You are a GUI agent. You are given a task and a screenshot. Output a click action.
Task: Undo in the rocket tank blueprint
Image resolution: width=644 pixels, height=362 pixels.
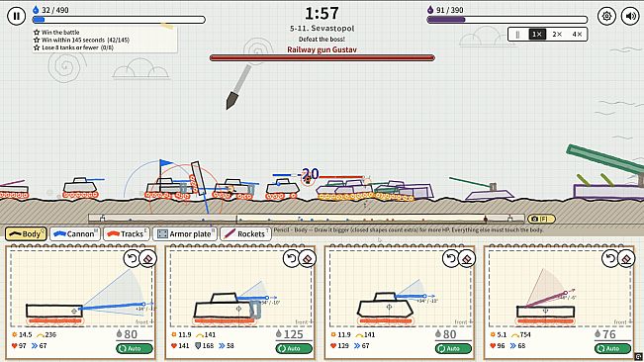[x=610, y=258]
